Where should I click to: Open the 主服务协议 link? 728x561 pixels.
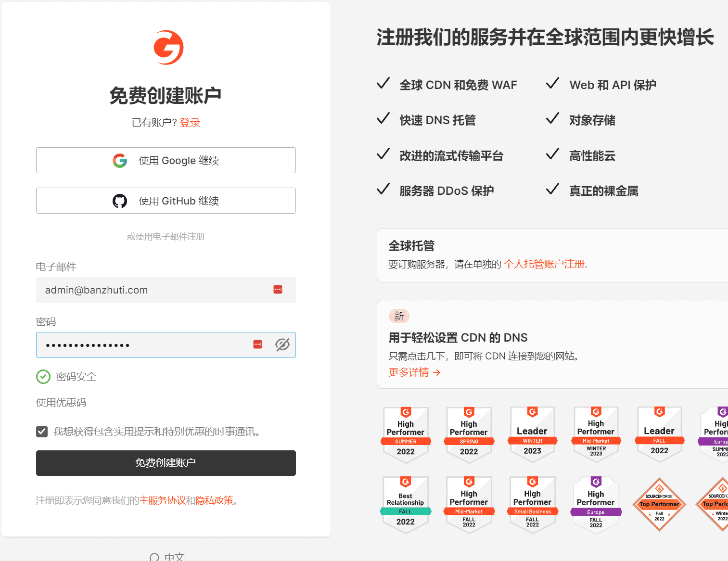162,500
